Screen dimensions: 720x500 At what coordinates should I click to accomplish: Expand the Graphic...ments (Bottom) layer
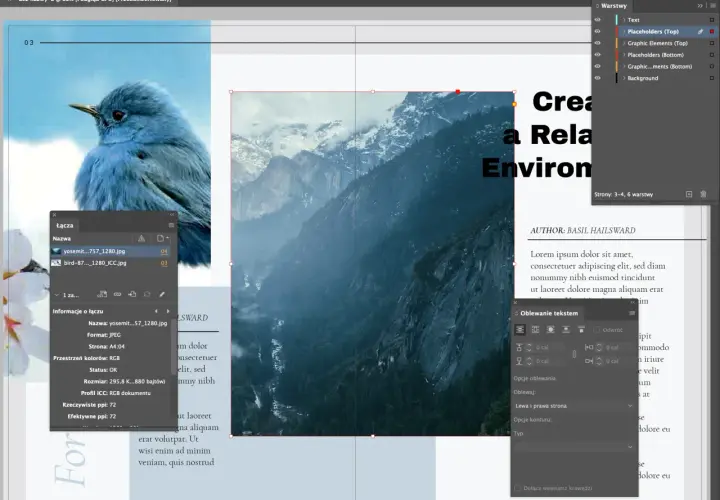tap(624, 67)
